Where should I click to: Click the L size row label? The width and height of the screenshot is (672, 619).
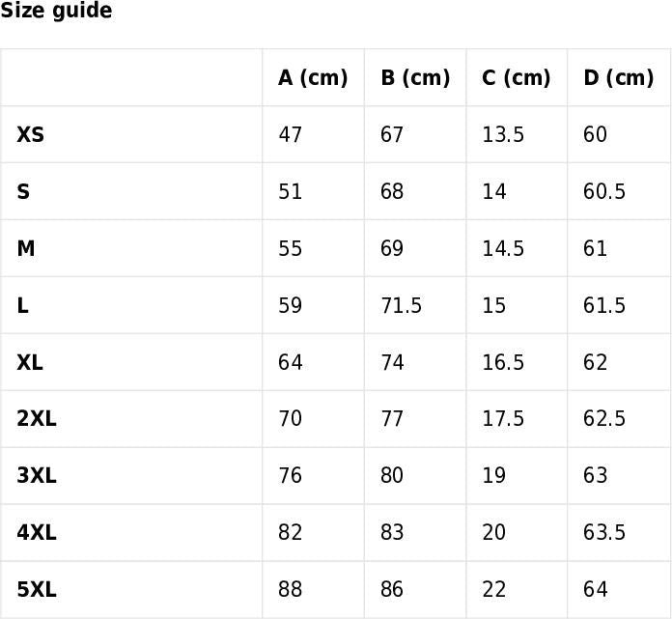[x=22, y=306]
